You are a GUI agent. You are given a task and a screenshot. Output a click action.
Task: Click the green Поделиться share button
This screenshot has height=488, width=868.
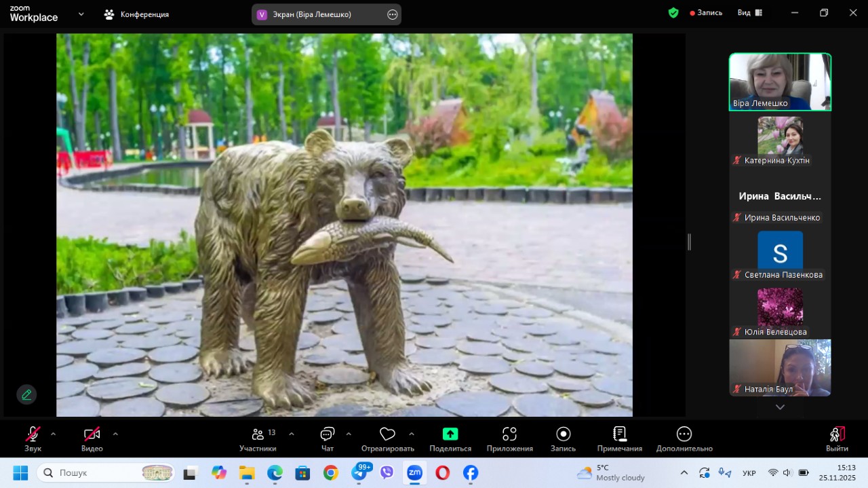pyautogui.click(x=450, y=434)
